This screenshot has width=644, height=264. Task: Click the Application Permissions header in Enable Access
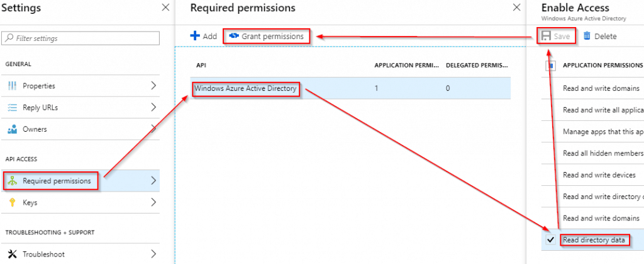pos(602,66)
